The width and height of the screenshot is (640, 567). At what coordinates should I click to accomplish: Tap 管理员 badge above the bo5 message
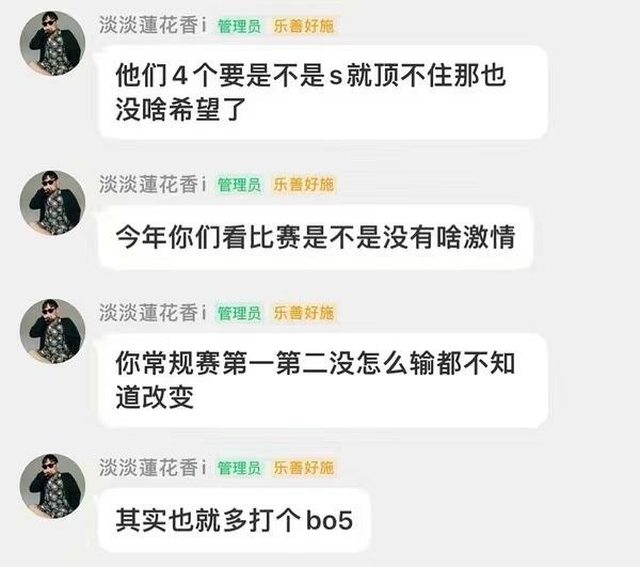pyautogui.click(x=239, y=468)
